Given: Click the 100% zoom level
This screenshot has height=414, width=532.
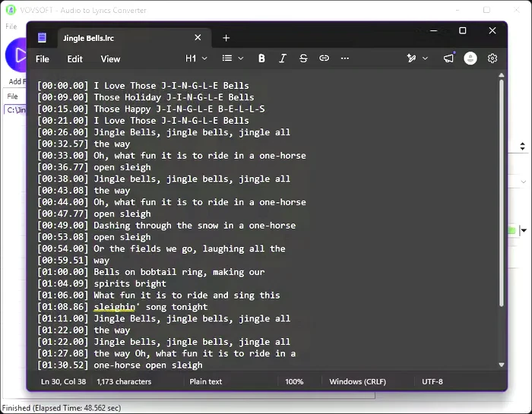Looking at the screenshot, I should click(x=294, y=382).
